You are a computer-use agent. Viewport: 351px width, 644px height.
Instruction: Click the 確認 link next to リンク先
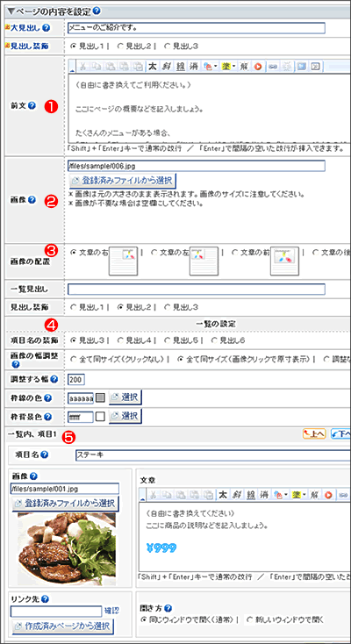coord(111,611)
